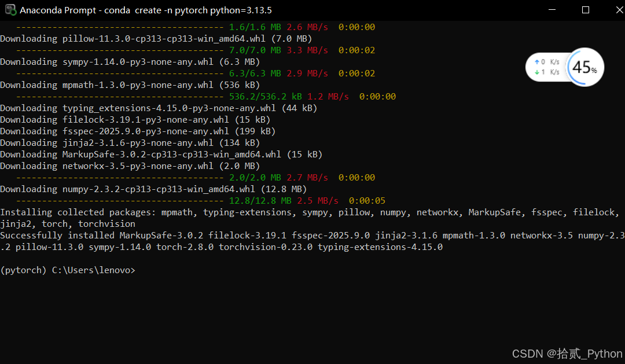Click the '7.0/7.0 MB' progress value
Image resolution: width=625 pixels, height=364 pixels.
(255, 50)
